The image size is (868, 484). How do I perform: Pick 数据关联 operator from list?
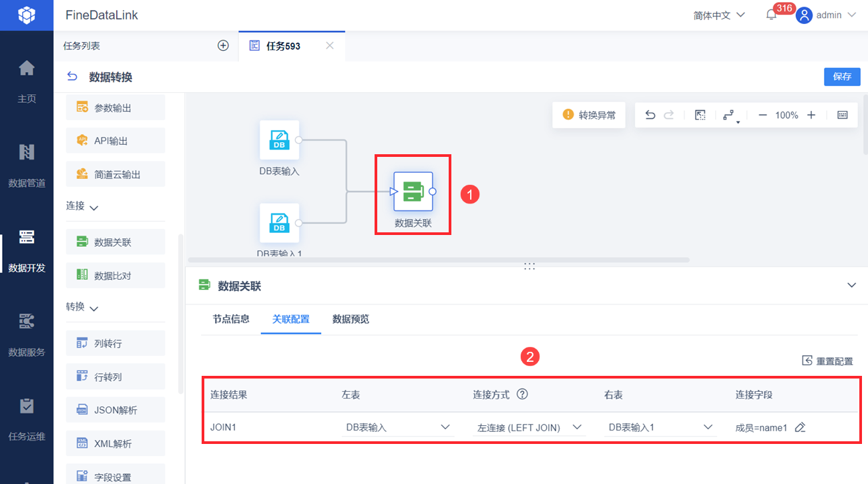point(116,242)
